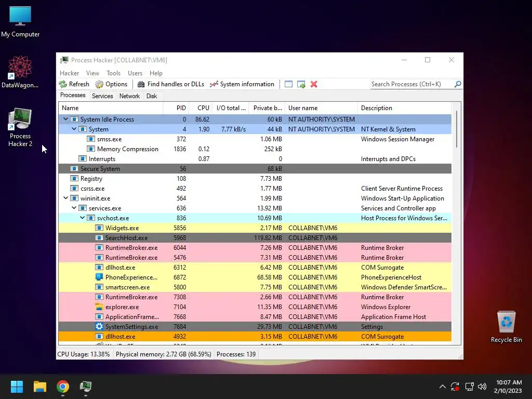532x399 pixels.
Task: Select the Interrupts row
Action: [255, 159]
